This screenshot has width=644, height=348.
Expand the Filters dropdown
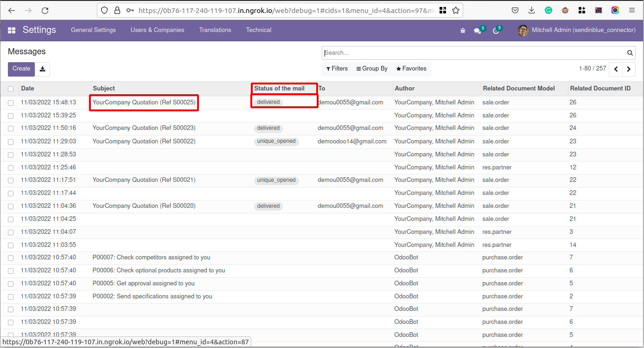[x=337, y=69]
